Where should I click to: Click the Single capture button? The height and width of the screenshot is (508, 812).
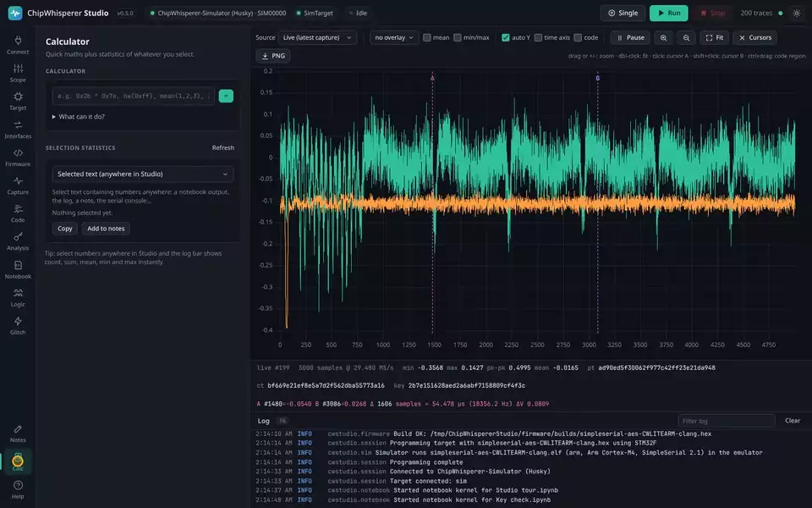623,13
